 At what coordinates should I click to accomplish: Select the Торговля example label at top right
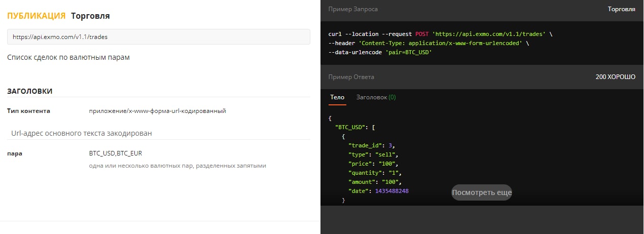point(621,9)
